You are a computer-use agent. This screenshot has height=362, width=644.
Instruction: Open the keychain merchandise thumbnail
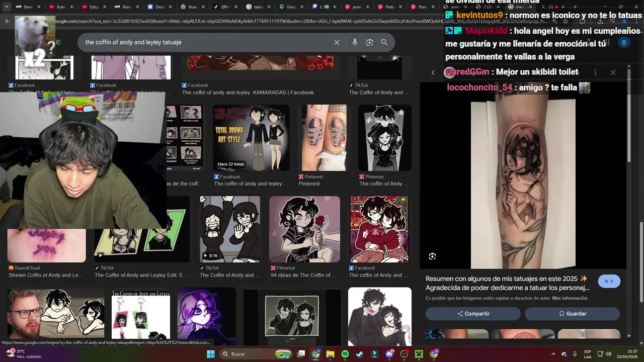141,314
